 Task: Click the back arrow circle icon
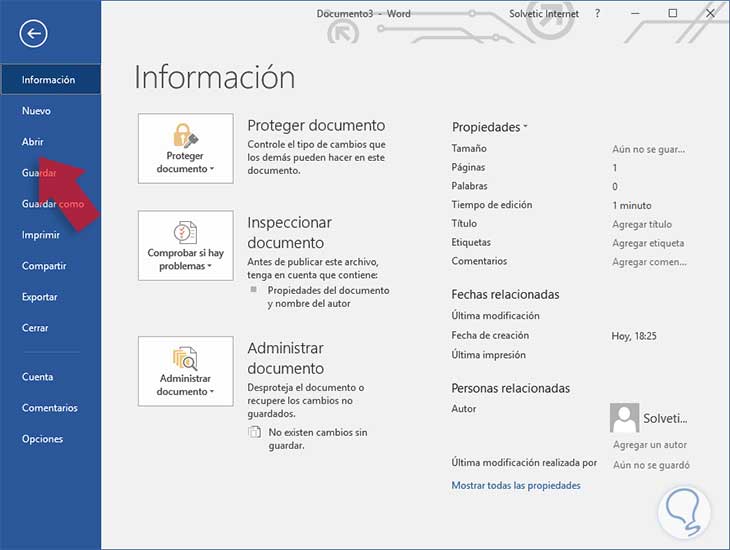[33, 34]
